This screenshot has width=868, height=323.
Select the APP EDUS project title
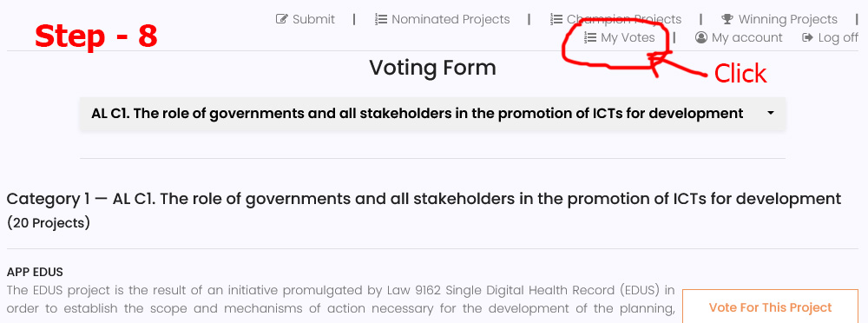point(35,272)
